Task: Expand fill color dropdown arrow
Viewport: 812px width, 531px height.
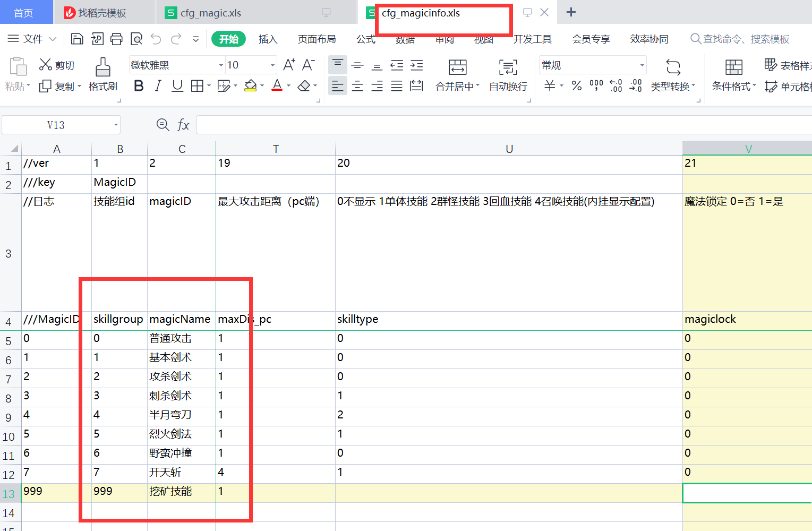Action: (x=262, y=85)
